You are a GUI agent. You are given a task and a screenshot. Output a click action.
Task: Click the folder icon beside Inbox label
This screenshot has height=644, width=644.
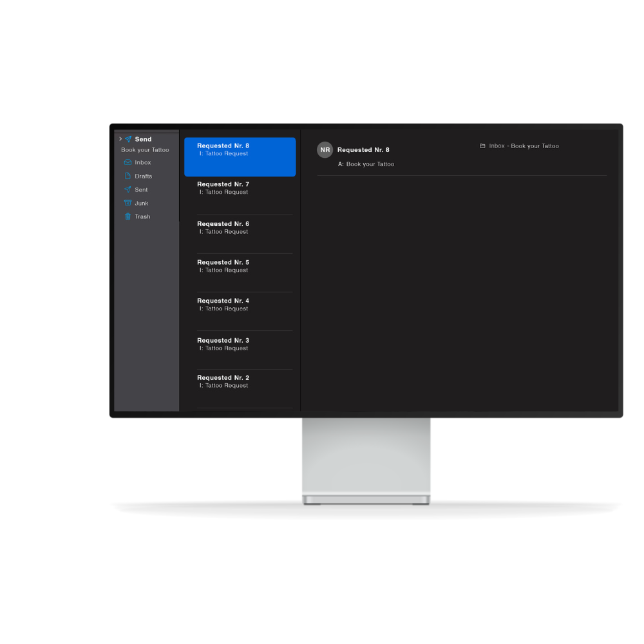click(x=482, y=146)
